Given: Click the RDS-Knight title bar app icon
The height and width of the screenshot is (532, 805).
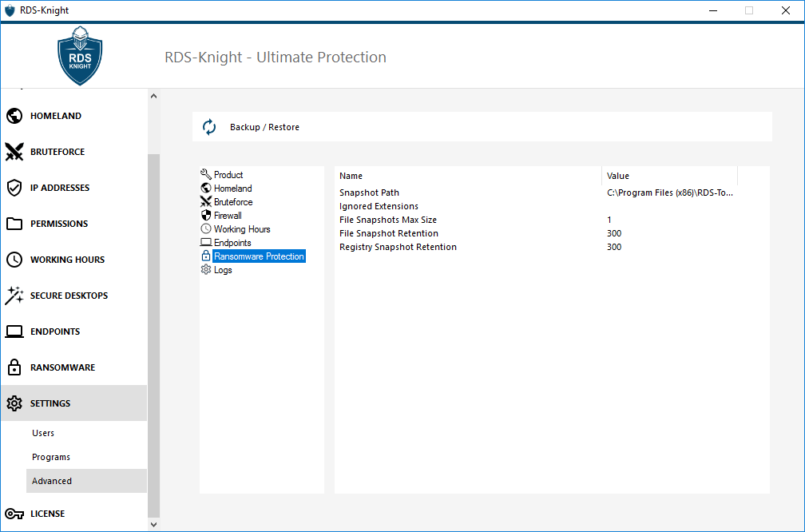Looking at the screenshot, I should [x=10, y=10].
